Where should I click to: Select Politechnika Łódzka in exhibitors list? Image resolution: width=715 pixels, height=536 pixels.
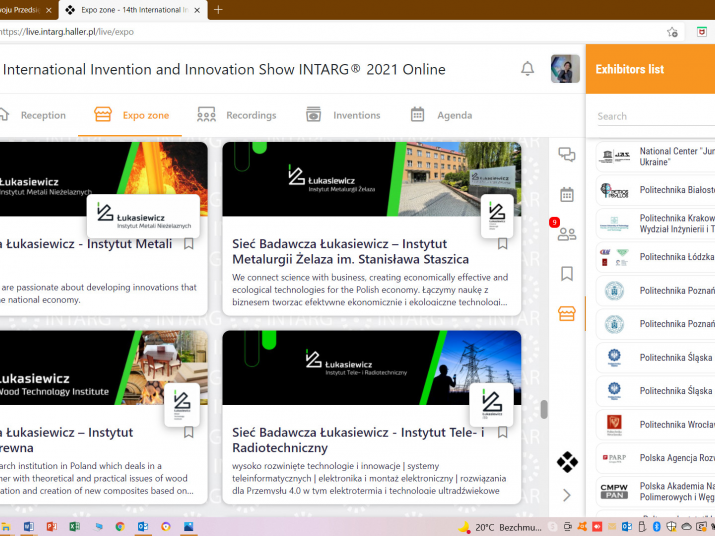coord(675,257)
